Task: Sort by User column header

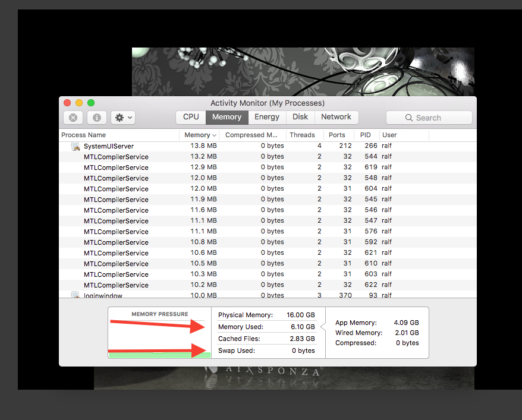Action: (404, 135)
